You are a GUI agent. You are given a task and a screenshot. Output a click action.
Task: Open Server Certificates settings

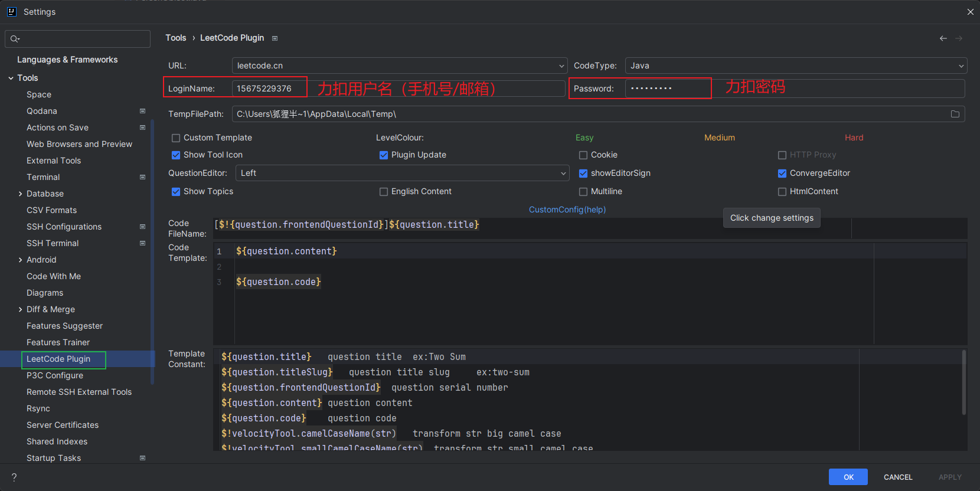pyautogui.click(x=63, y=425)
